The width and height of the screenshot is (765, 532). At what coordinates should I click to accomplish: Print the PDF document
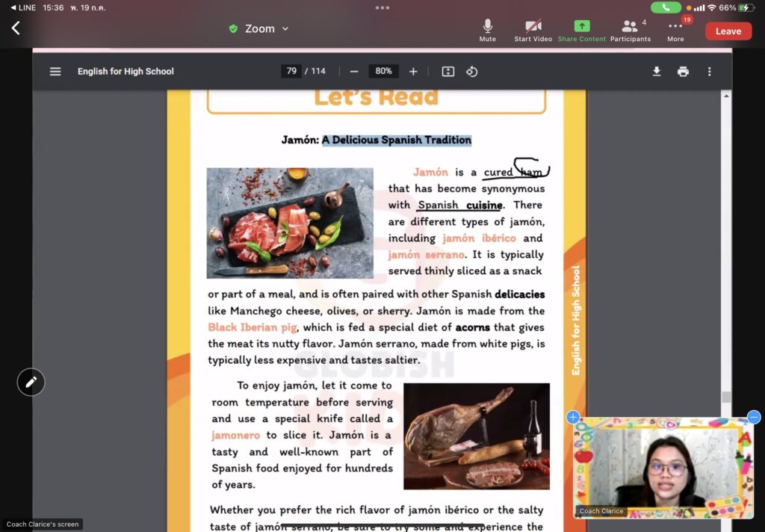(683, 72)
